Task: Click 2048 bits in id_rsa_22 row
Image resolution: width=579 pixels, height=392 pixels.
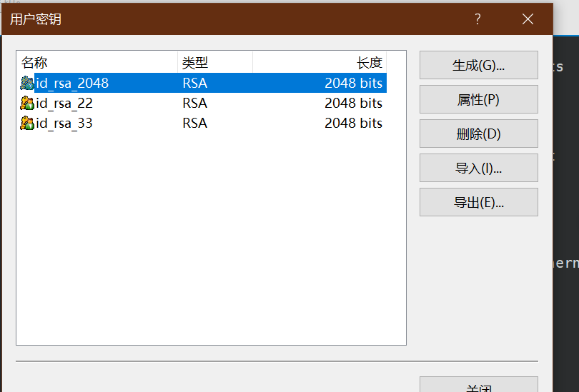Action: 353,104
